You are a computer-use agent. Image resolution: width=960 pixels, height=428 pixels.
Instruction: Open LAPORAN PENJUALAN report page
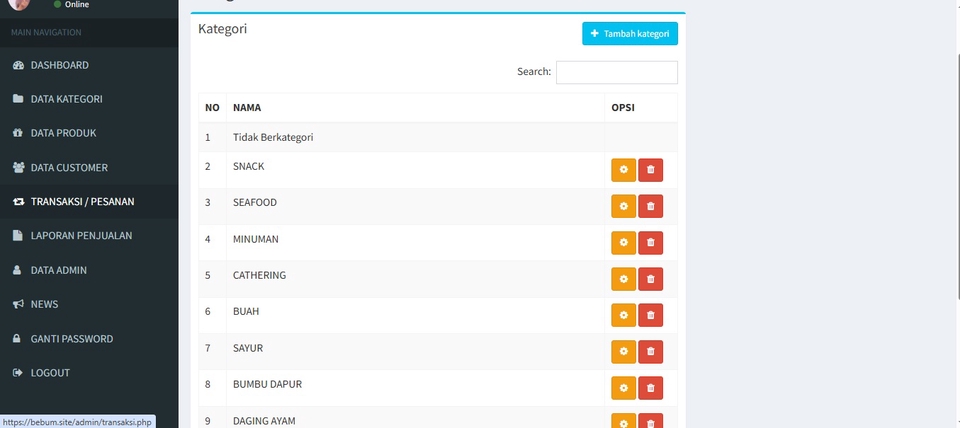pos(89,236)
